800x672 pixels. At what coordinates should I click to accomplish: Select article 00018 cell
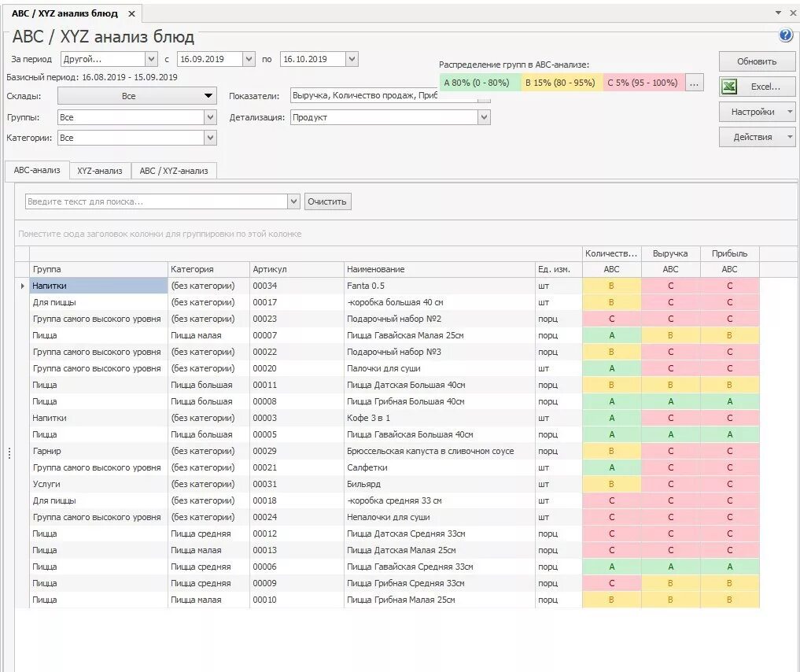click(x=297, y=500)
